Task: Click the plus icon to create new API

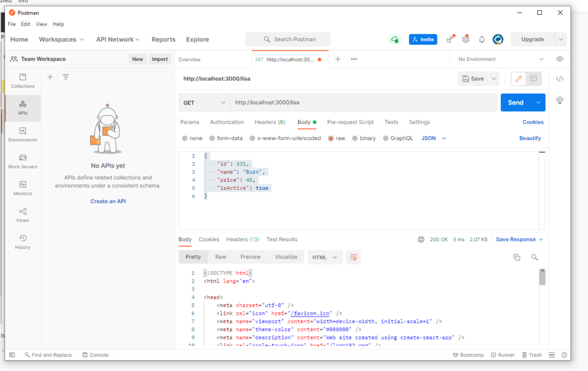Action: click(x=50, y=77)
